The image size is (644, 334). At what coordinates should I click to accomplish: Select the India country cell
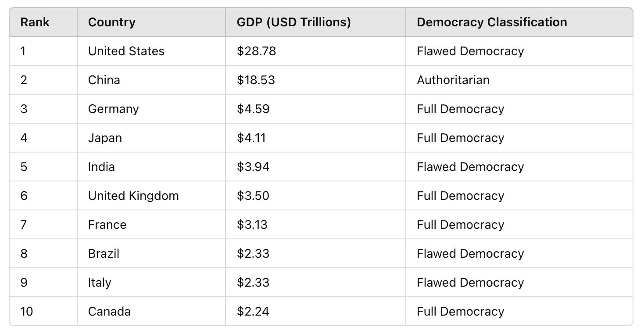point(101,167)
